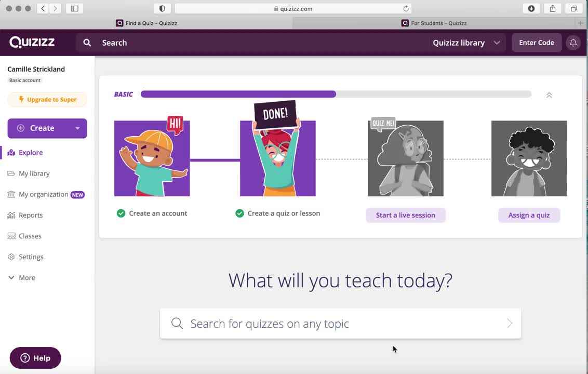
Task: Show Safari tab overview
Action: (574, 8)
